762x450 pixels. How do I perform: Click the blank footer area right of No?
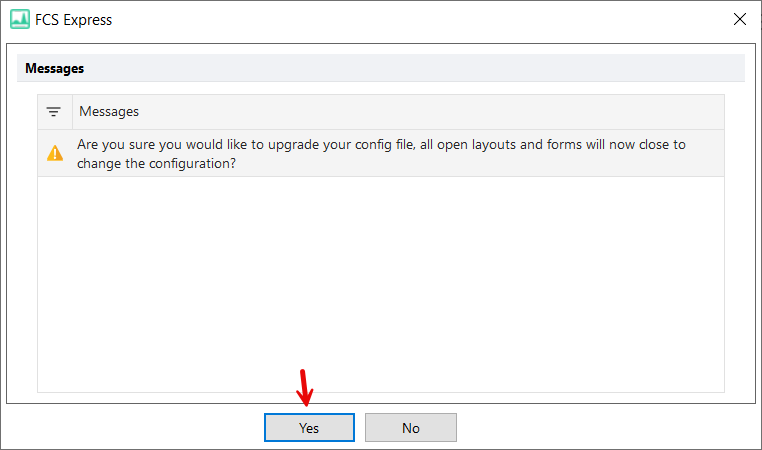(x=600, y=428)
